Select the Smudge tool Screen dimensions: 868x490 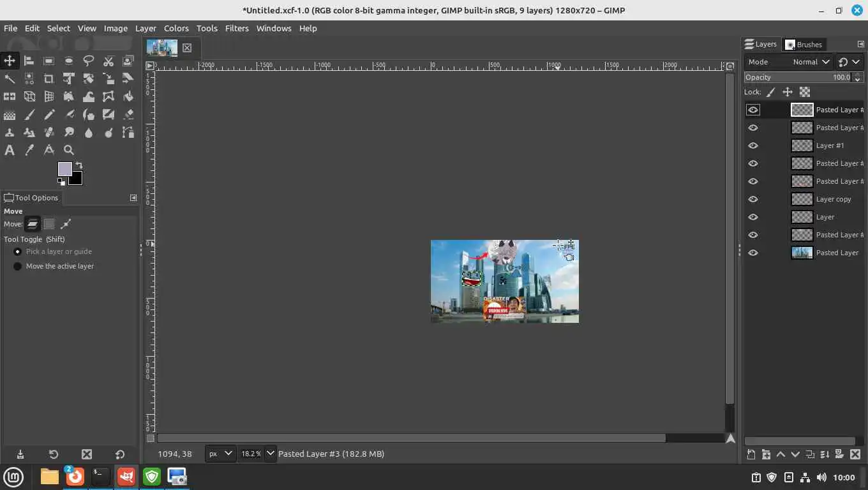coord(68,132)
